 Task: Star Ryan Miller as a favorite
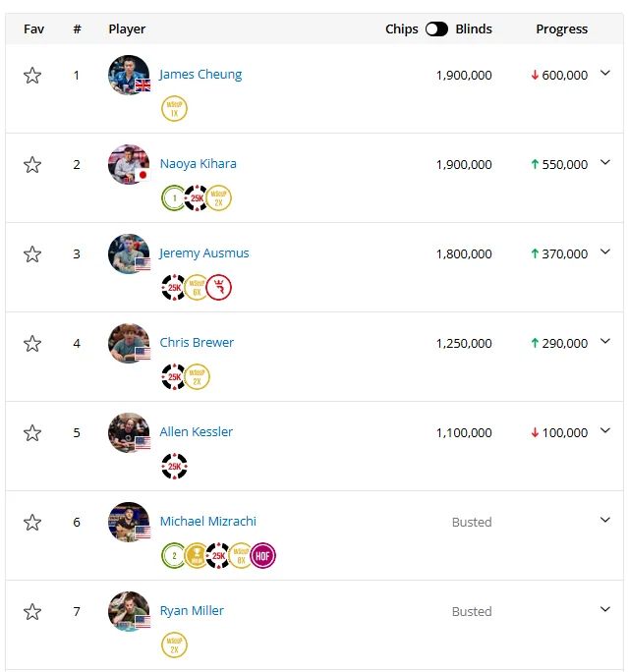point(32,611)
